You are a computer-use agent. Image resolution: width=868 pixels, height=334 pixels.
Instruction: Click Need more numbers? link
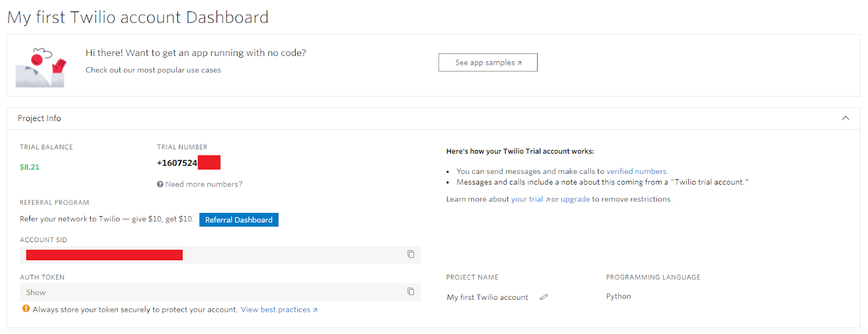(203, 184)
